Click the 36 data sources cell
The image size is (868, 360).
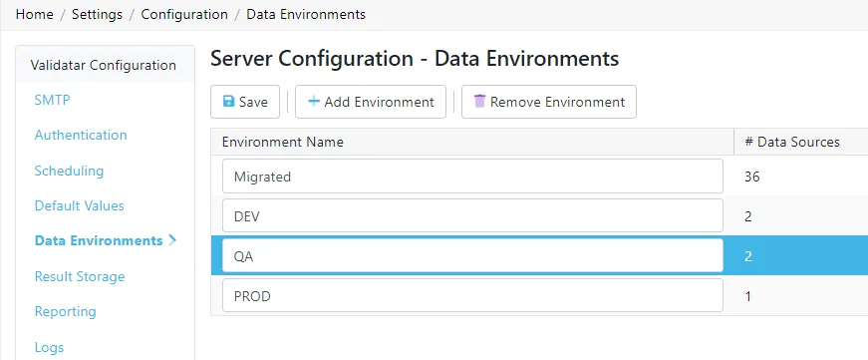[752, 177]
